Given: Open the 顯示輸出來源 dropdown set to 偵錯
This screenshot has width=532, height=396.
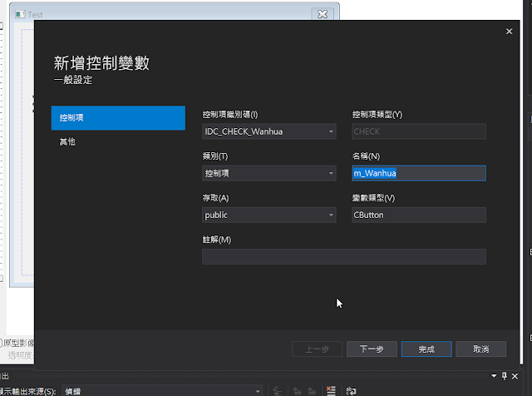Looking at the screenshot, I should click(x=162, y=391).
